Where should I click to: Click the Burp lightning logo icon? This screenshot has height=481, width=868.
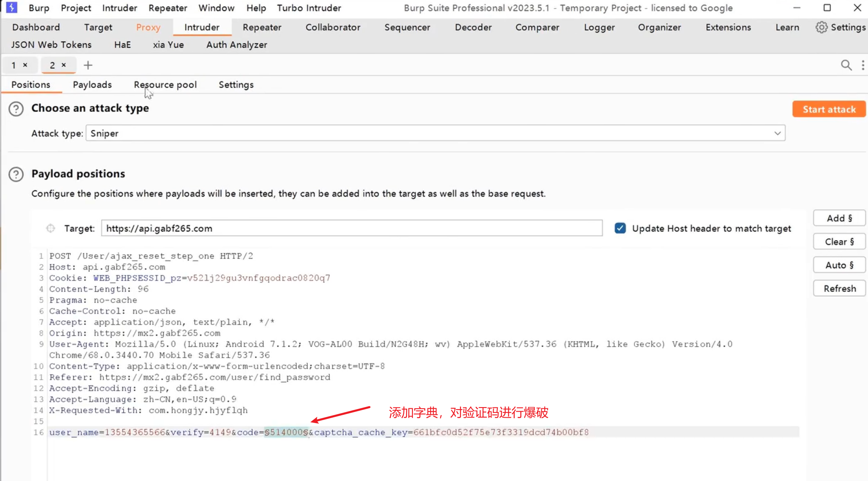(11, 8)
